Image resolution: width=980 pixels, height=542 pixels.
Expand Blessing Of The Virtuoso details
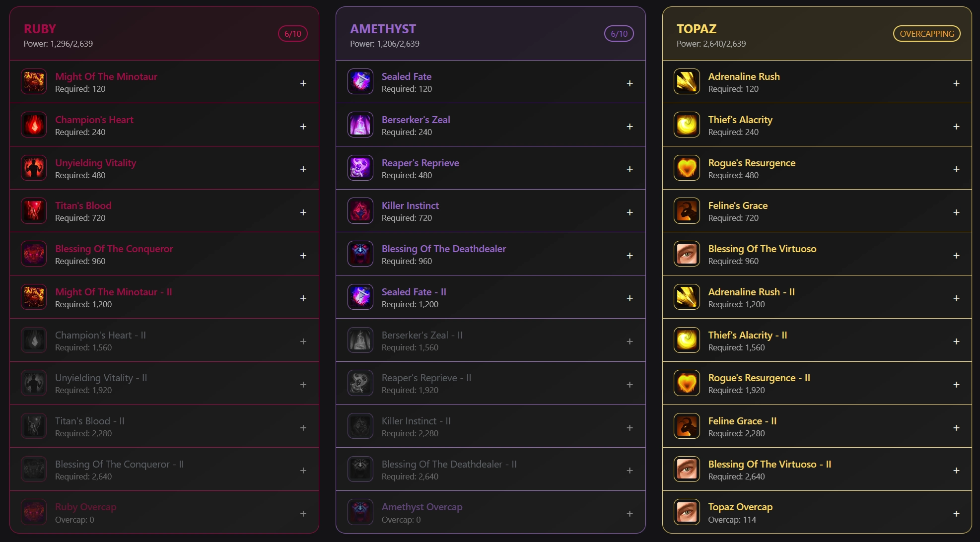tap(956, 256)
